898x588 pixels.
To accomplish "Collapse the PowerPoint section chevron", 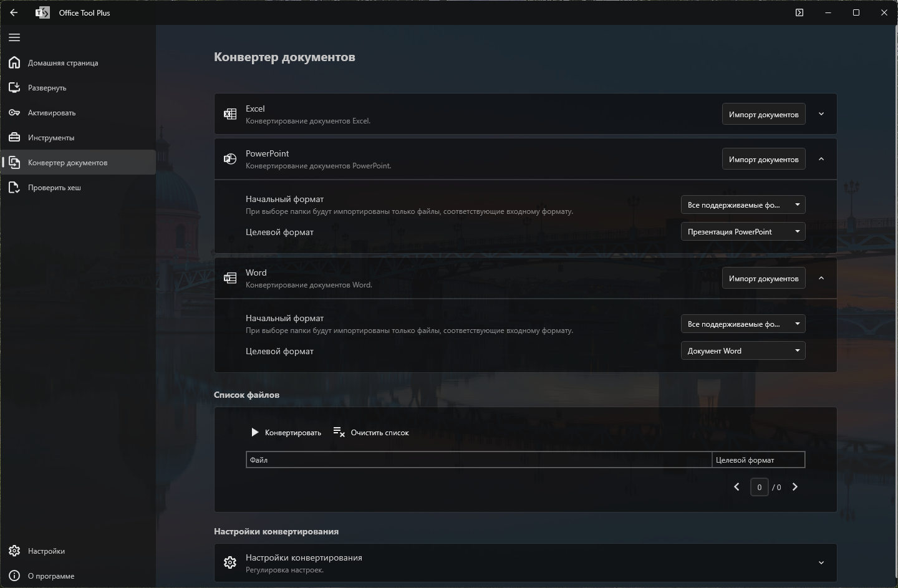I will point(821,159).
